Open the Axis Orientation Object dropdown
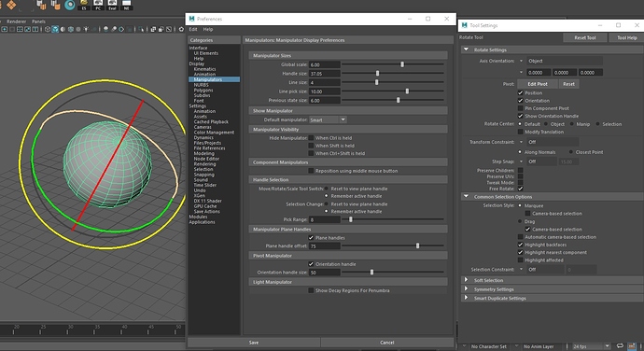Viewport: 644px width, 351px height. (565, 61)
